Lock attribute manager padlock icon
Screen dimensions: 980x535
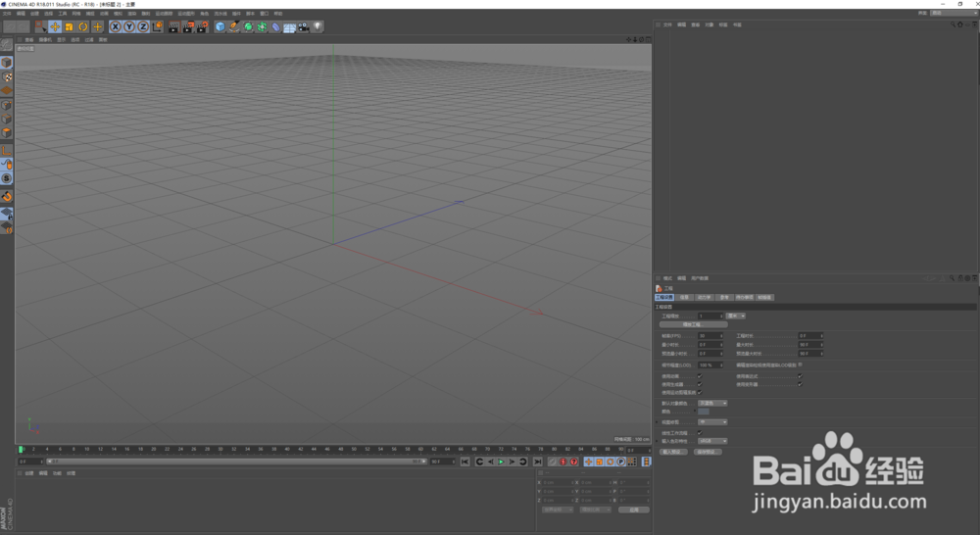click(960, 278)
